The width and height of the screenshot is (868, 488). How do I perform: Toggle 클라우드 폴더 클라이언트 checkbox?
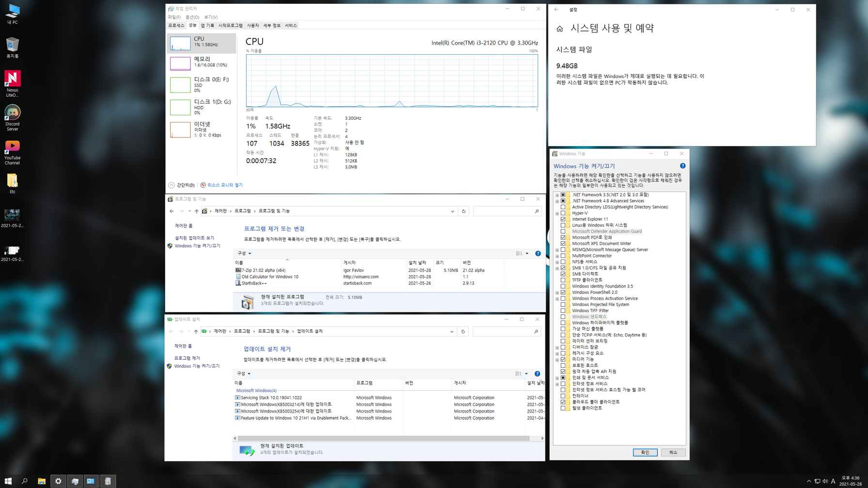pos(563,402)
